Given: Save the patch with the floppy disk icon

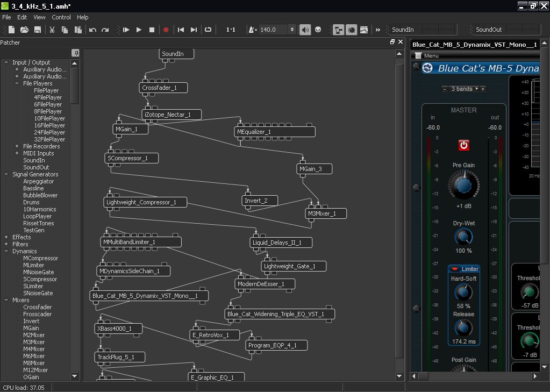Looking at the screenshot, I should (x=38, y=30).
